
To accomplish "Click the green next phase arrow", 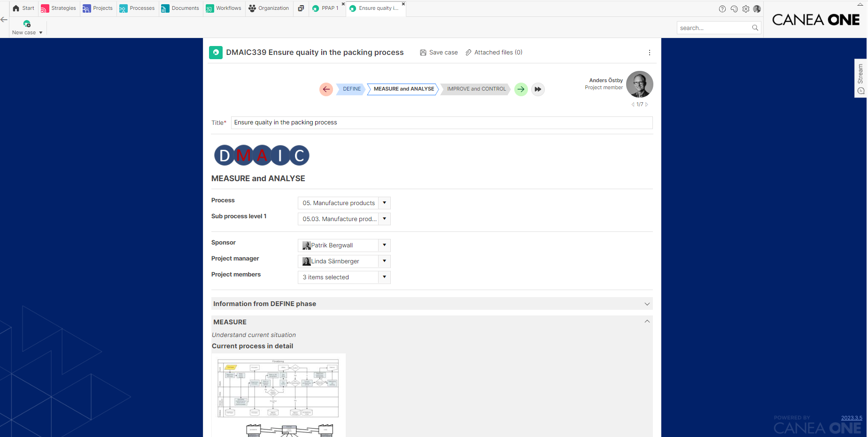I will (x=521, y=89).
